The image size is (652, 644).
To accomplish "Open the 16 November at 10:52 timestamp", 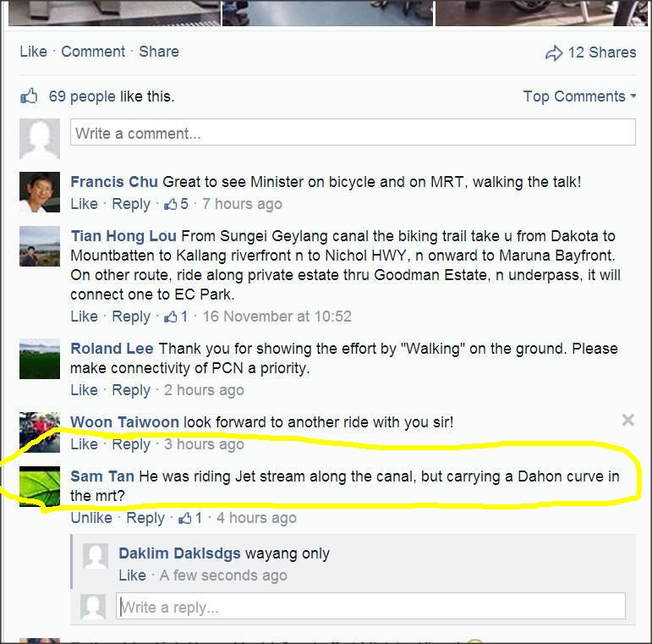I will 277,316.
